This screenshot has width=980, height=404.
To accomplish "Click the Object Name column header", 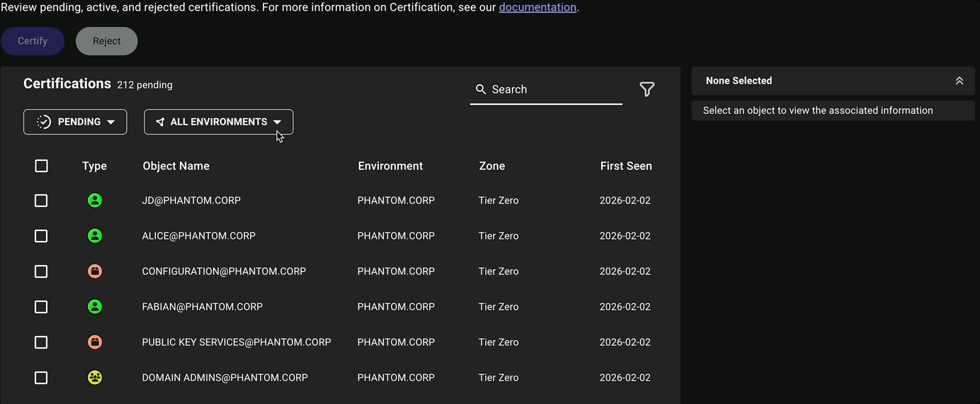I will click(176, 166).
